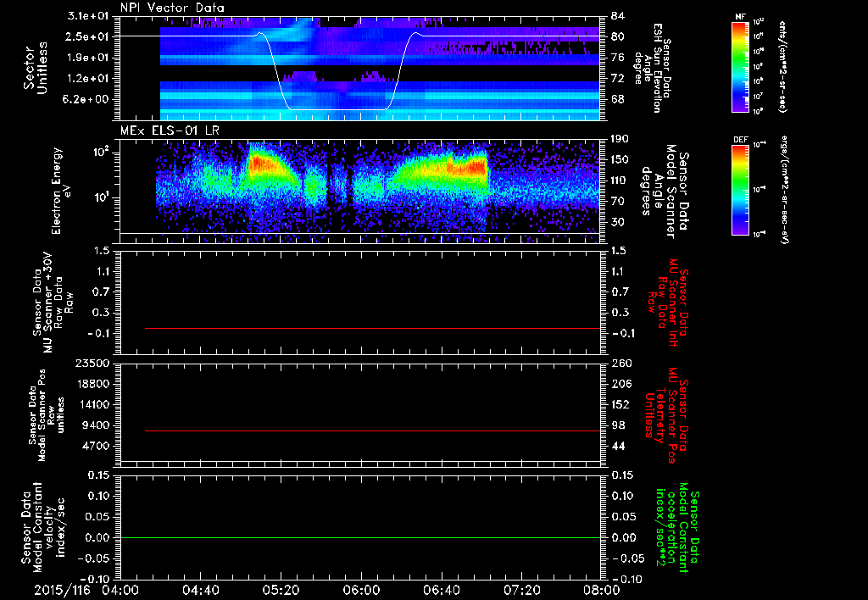Click the DEF color bar gradient
868x600 pixels.
tap(740, 190)
